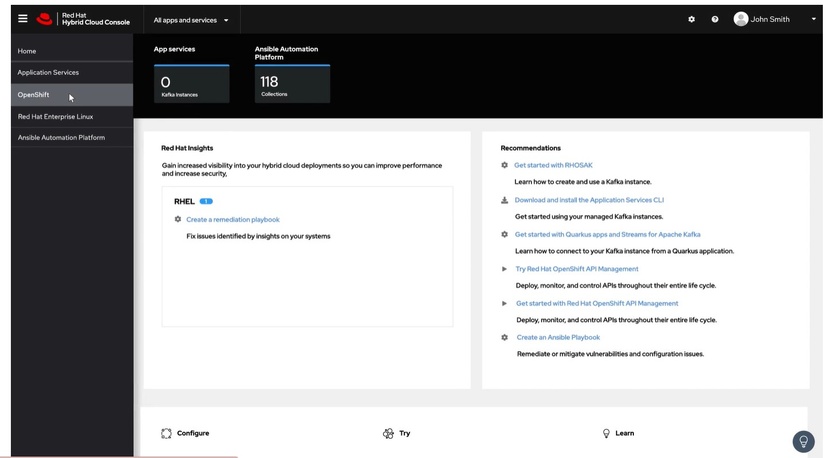
Task: Open Create an Ansible Playbook link
Action: coord(558,338)
